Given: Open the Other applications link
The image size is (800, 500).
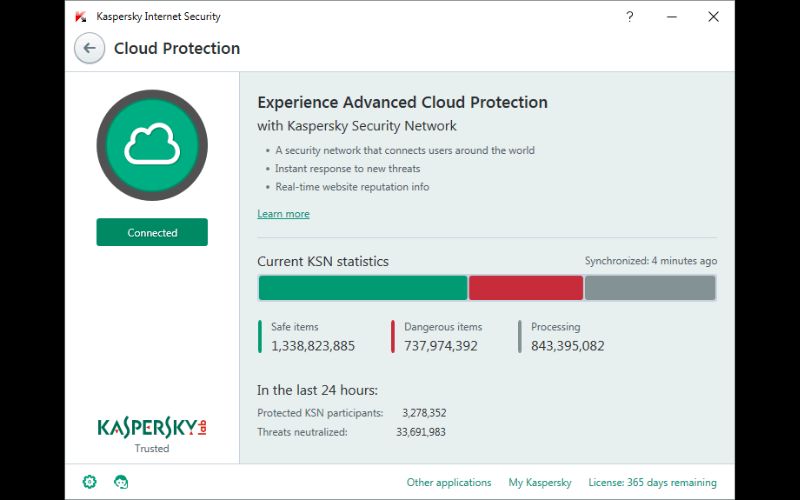Looking at the screenshot, I should [449, 482].
